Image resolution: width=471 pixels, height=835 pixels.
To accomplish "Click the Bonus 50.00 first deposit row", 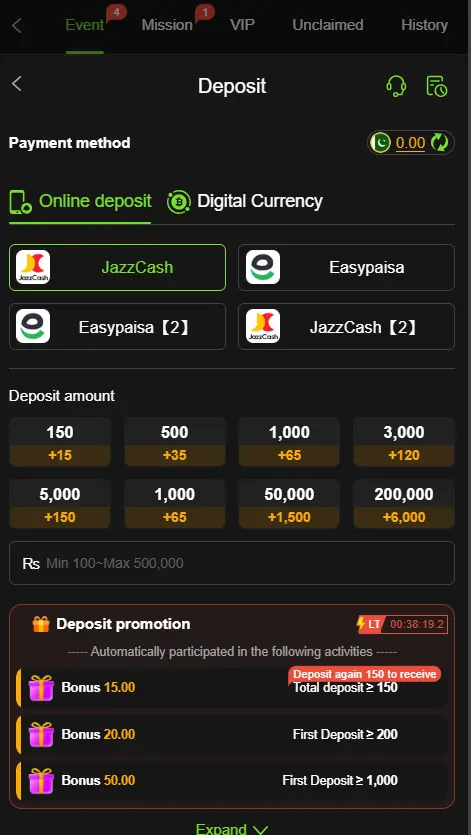I will pyautogui.click(x=232, y=781).
